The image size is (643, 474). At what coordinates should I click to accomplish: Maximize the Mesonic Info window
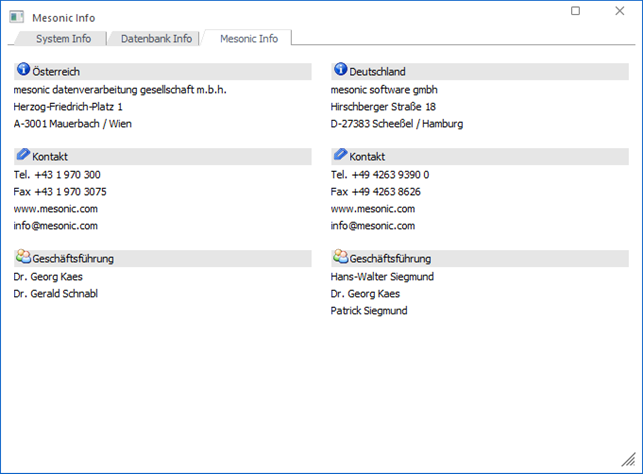[x=575, y=11]
